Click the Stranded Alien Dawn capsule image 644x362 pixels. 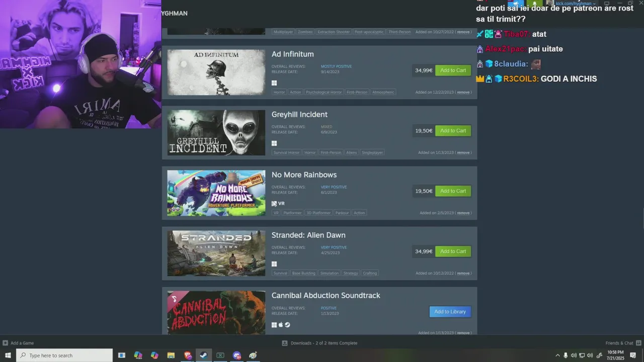pos(216,253)
